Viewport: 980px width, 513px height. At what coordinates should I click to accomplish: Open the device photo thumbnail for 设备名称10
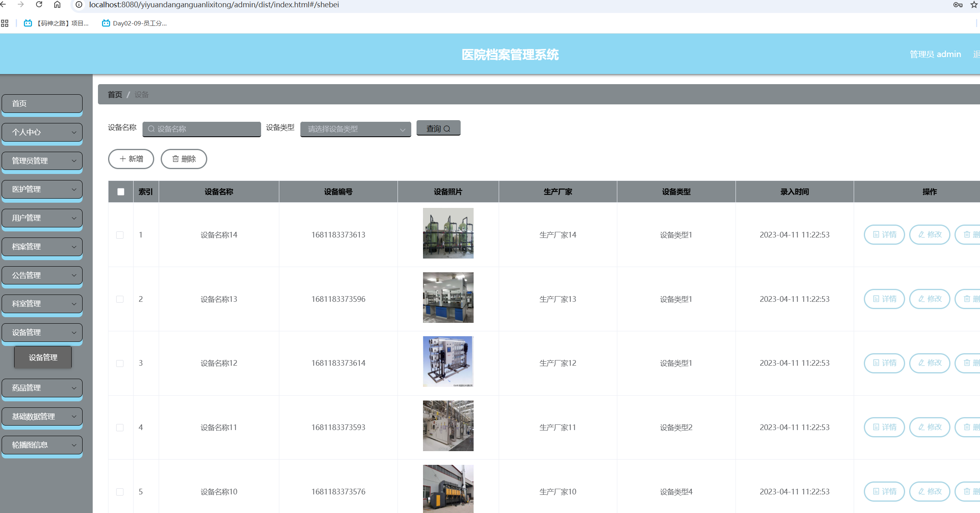point(448,489)
